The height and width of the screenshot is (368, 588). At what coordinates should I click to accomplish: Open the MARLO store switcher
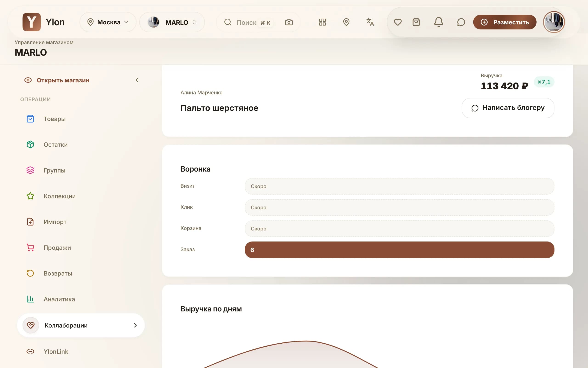pyautogui.click(x=172, y=22)
